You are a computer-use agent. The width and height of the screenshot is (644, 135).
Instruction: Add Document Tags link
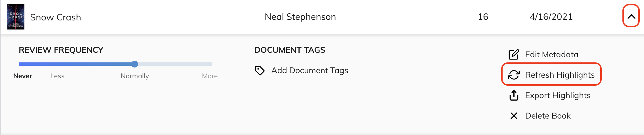click(310, 70)
